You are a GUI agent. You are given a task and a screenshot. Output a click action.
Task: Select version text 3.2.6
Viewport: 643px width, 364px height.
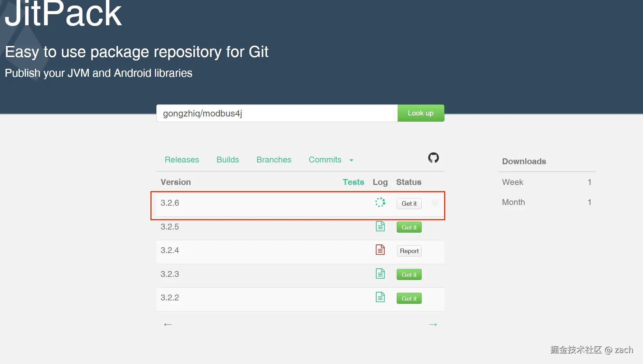[170, 203]
